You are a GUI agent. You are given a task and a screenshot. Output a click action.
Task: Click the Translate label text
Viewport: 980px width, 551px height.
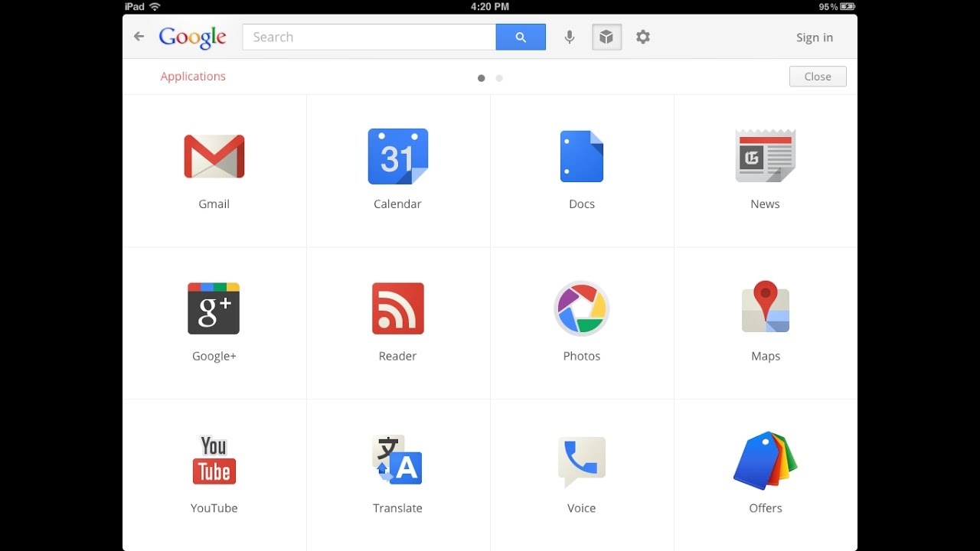click(x=397, y=508)
